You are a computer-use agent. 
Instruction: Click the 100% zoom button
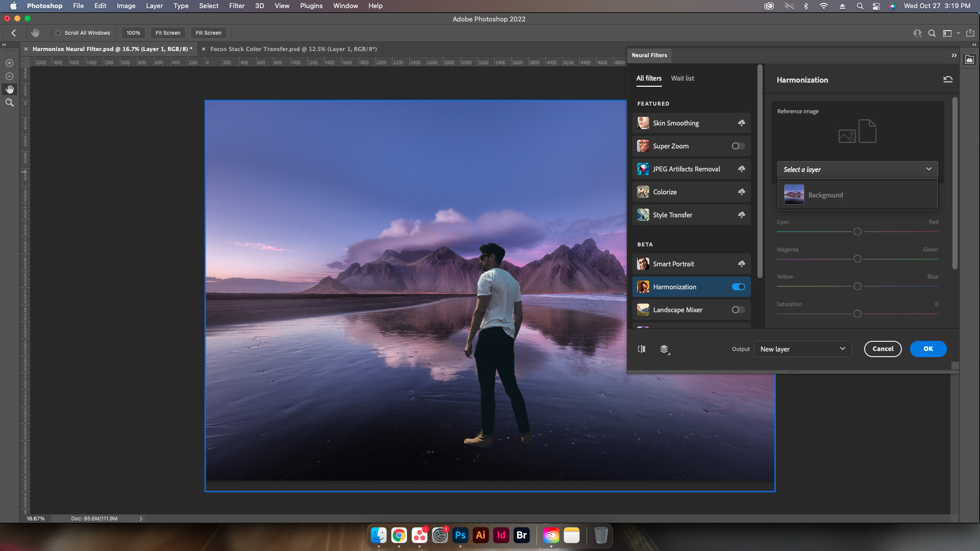click(x=133, y=33)
